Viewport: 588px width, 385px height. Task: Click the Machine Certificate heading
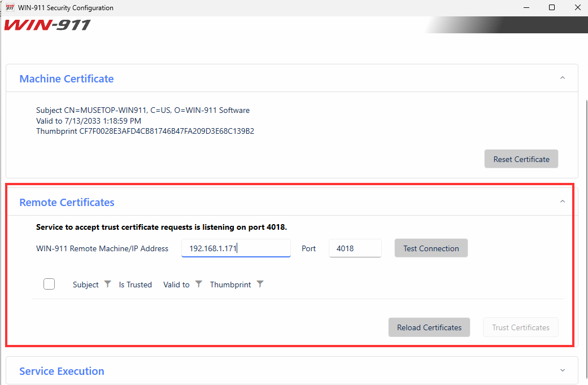click(67, 78)
